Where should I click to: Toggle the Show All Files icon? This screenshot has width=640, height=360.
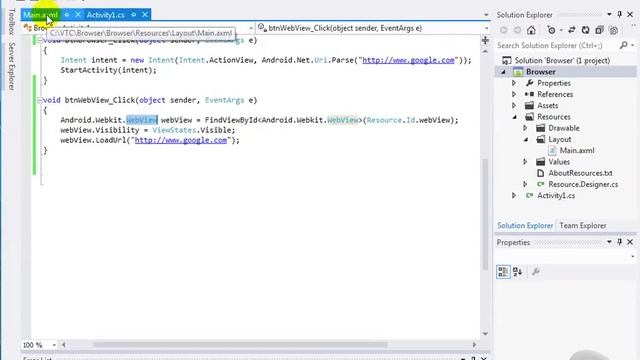coord(613,30)
